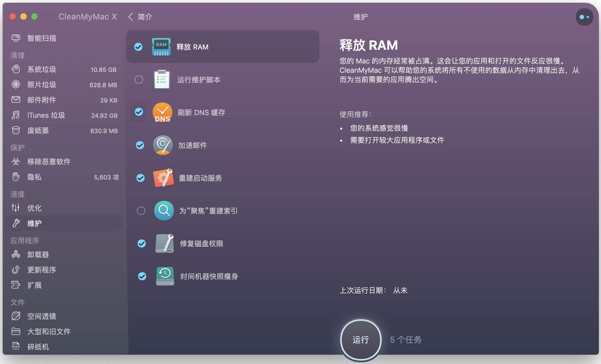Enable the 运行维护脚本 checkbox
601x364 pixels.
point(139,80)
